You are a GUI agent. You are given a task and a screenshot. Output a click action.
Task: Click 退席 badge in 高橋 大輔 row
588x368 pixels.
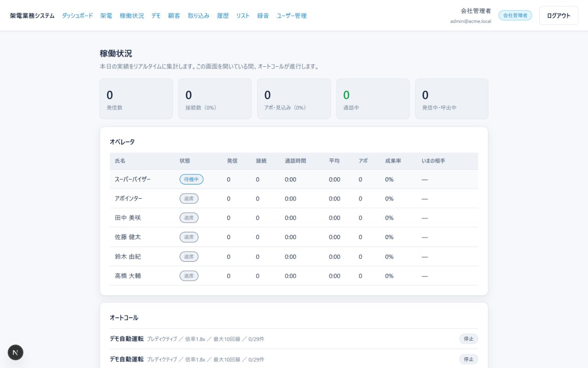[189, 276]
